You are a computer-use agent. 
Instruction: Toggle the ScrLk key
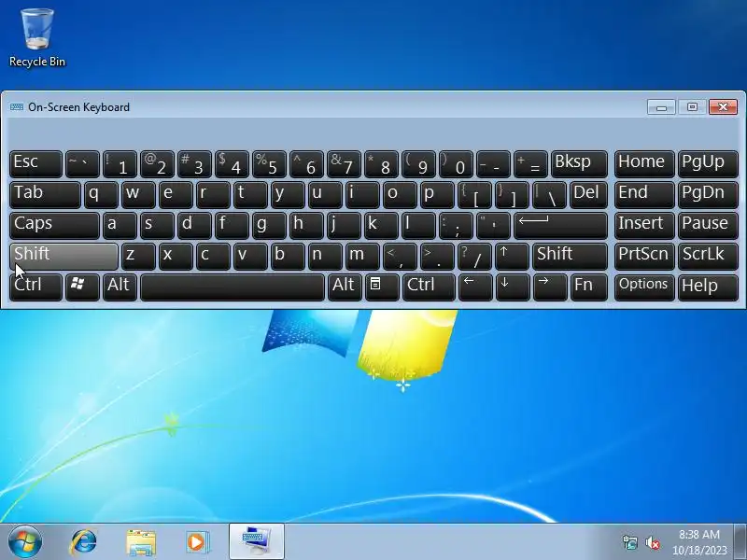708,257
